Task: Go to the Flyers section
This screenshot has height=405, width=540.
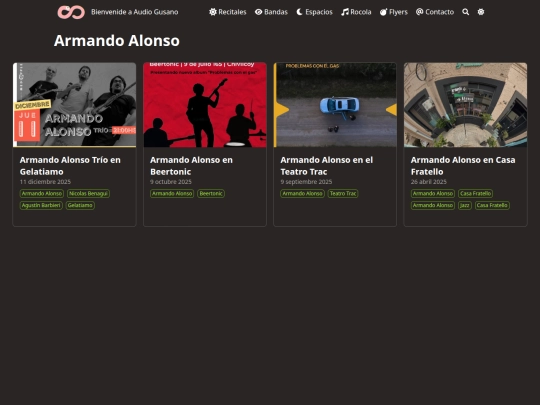Action: [x=394, y=12]
